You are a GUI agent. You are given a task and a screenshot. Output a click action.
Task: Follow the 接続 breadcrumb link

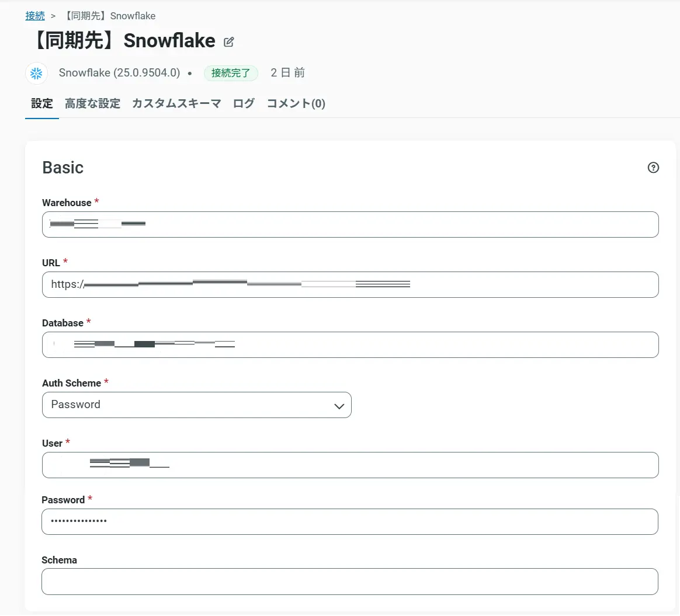[x=35, y=16]
